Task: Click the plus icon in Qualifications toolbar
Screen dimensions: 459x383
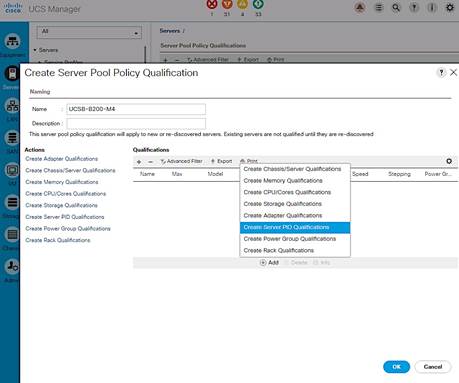Action: pos(139,162)
